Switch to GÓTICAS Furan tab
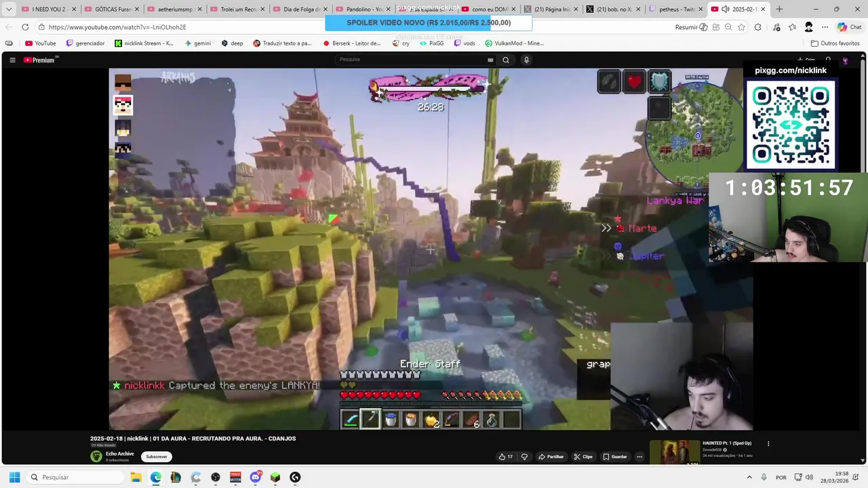Image resolution: width=868 pixels, height=488 pixels. [111, 9]
